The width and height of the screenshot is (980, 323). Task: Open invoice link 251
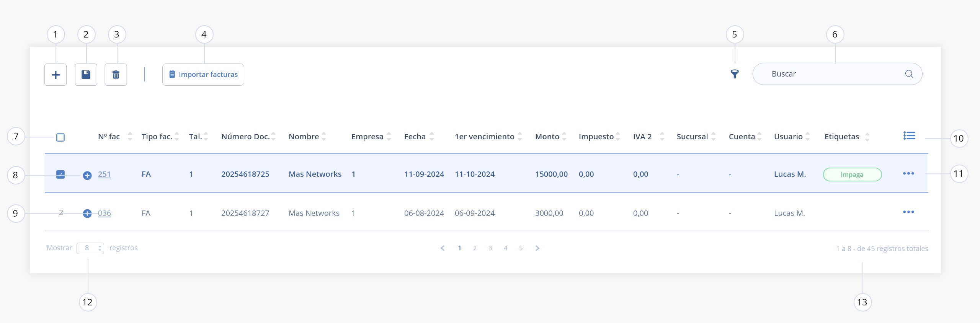tap(104, 174)
